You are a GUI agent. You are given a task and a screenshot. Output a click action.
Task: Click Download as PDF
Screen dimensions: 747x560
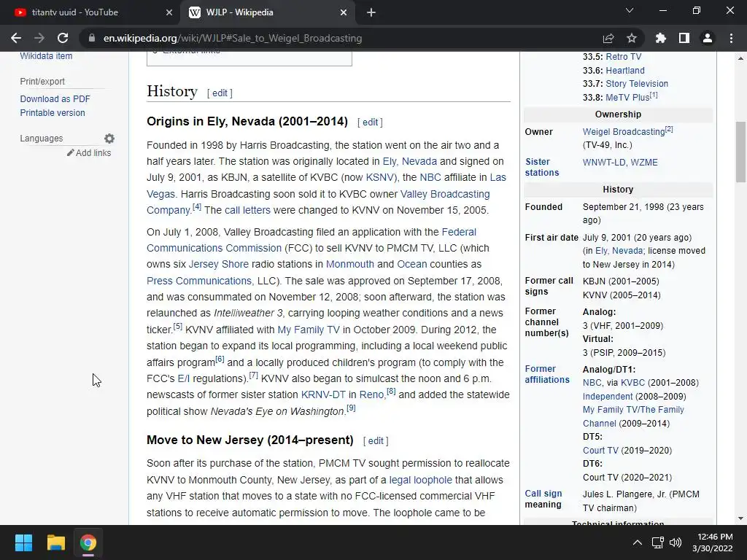pos(55,99)
